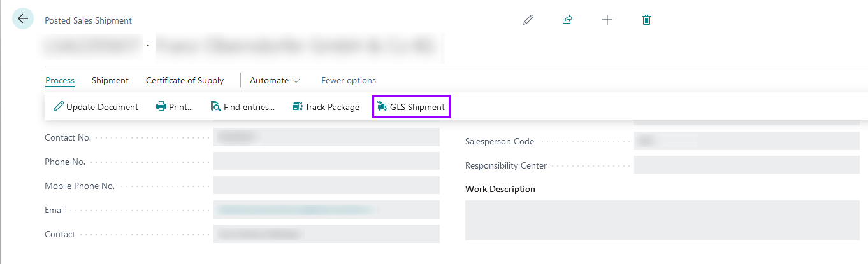This screenshot has width=868, height=264.
Task: Click the Track Package icon
Action: coord(297,107)
